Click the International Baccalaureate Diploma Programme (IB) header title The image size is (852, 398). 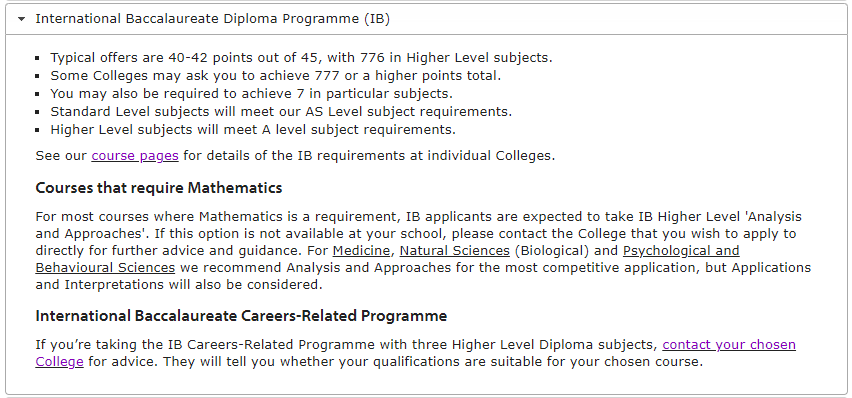coord(212,19)
